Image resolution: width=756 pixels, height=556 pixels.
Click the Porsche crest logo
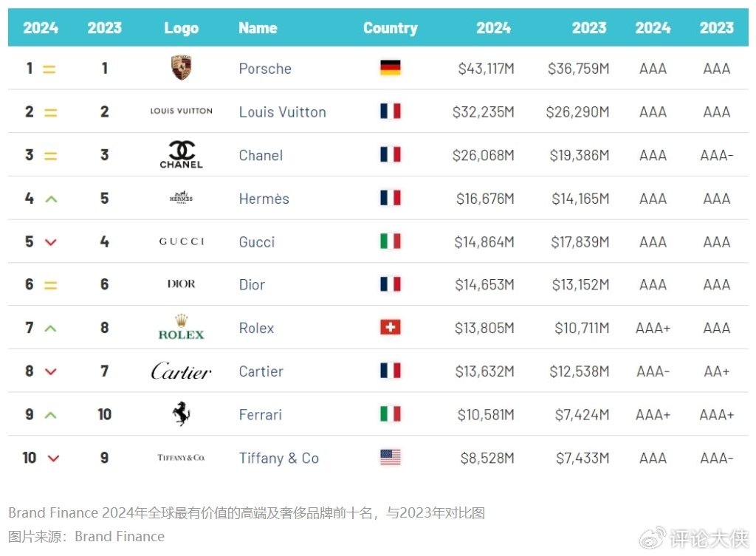tap(181, 68)
